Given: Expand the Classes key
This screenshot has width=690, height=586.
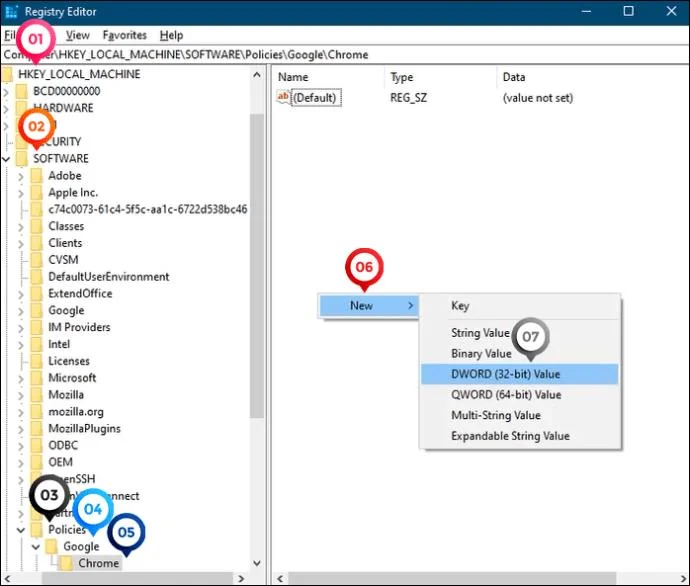Looking at the screenshot, I should [21, 227].
